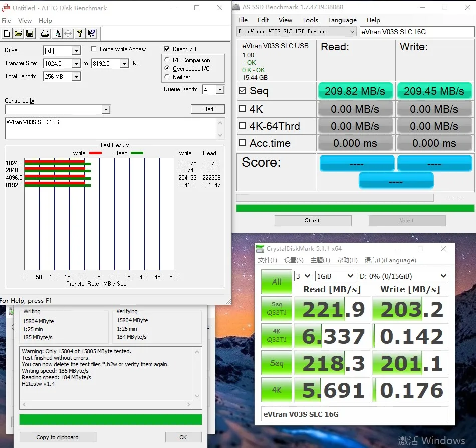Image resolution: width=476 pixels, height=448 pixels.
Task: Run the 4K Q32T1 test in CrystalDiskMark
Action: coord(277,335)
